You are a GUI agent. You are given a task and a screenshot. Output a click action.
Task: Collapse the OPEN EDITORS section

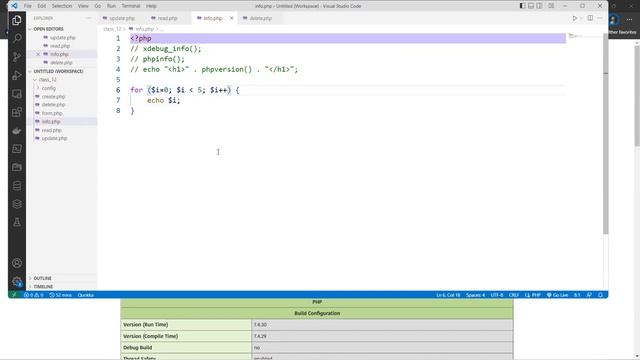pyautogui.click(x=48, y=29)
